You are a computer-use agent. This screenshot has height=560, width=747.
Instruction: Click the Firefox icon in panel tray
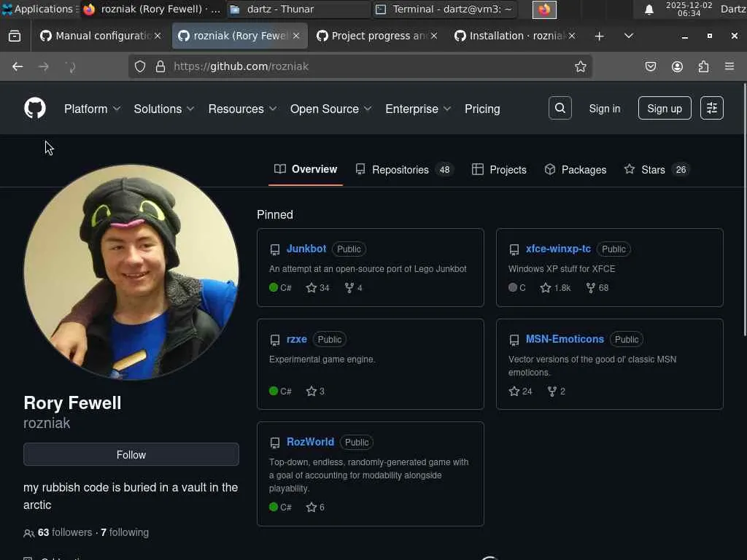point(544,9)
